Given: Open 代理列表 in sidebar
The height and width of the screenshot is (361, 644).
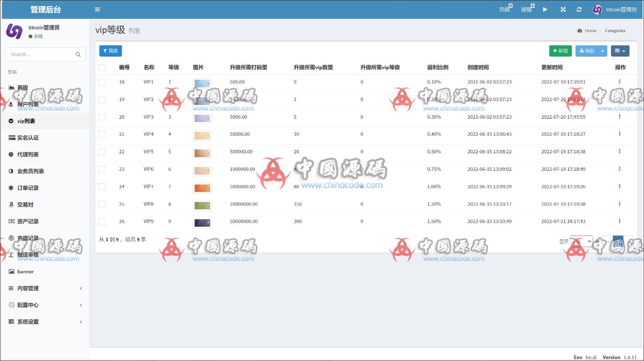Looking at the screenshot, I should click(x=45, y=155).
